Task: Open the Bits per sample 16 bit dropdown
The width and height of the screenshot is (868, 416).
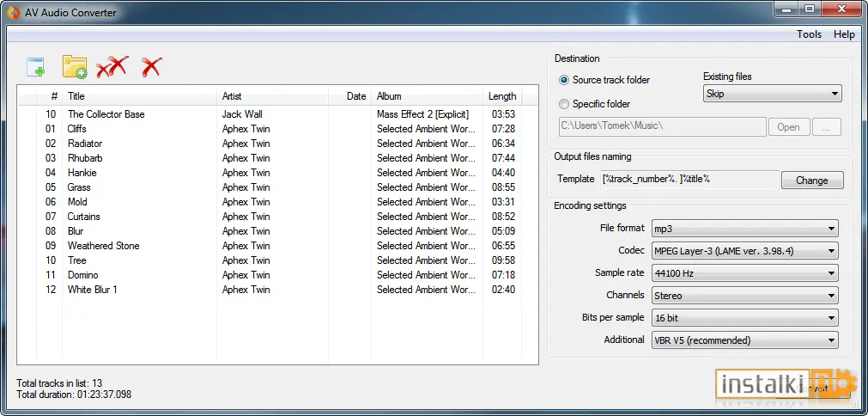Action: point(744,318)
